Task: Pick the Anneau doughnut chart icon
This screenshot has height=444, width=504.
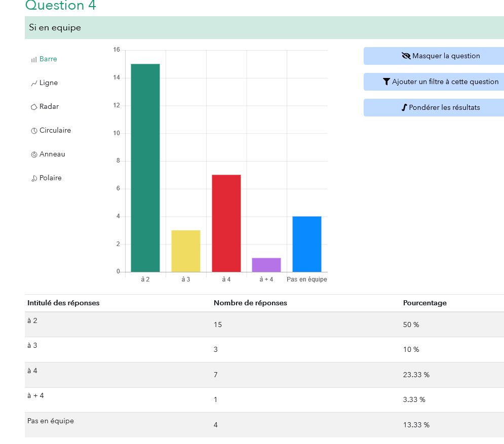Action: click(34, 154)
